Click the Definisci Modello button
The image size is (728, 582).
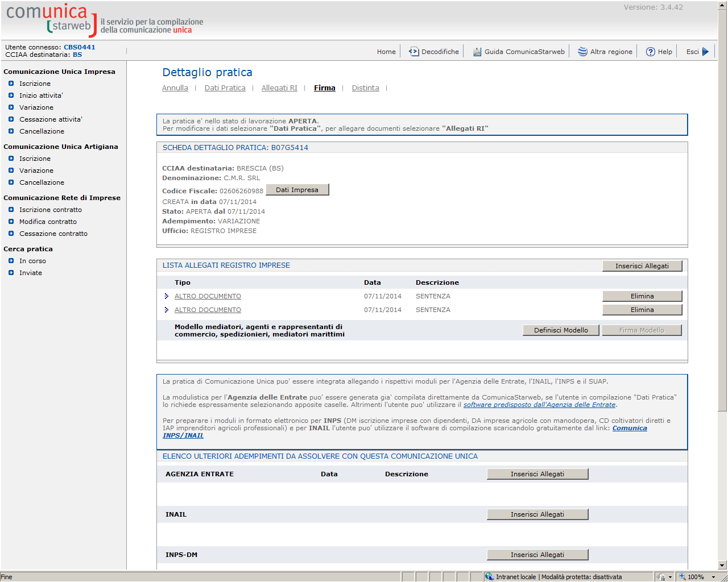(561, 330)
